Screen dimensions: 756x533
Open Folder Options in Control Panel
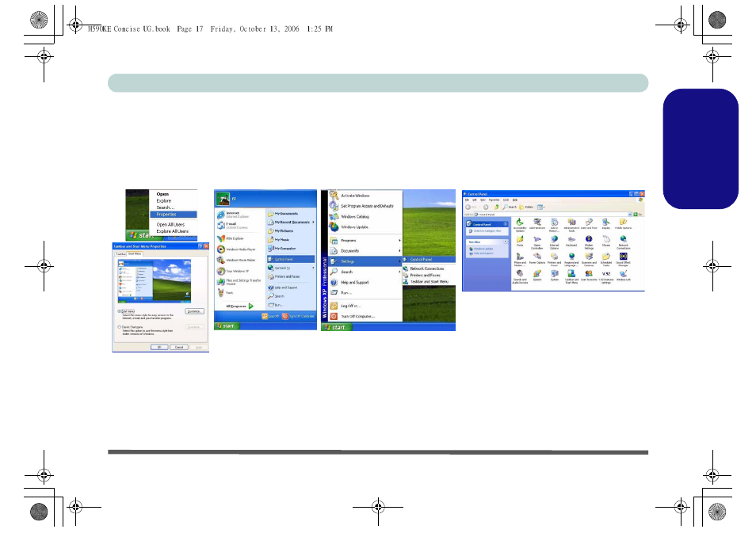(x=623, y=224)
